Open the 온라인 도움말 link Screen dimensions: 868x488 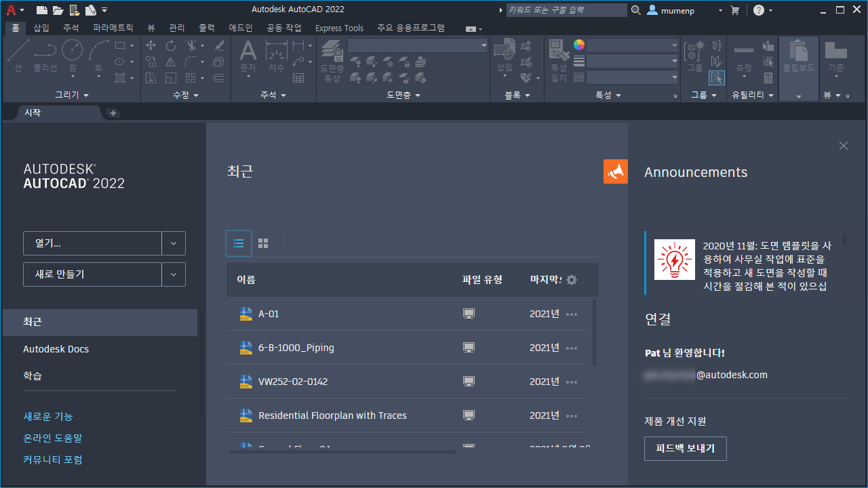coord(52,439)
